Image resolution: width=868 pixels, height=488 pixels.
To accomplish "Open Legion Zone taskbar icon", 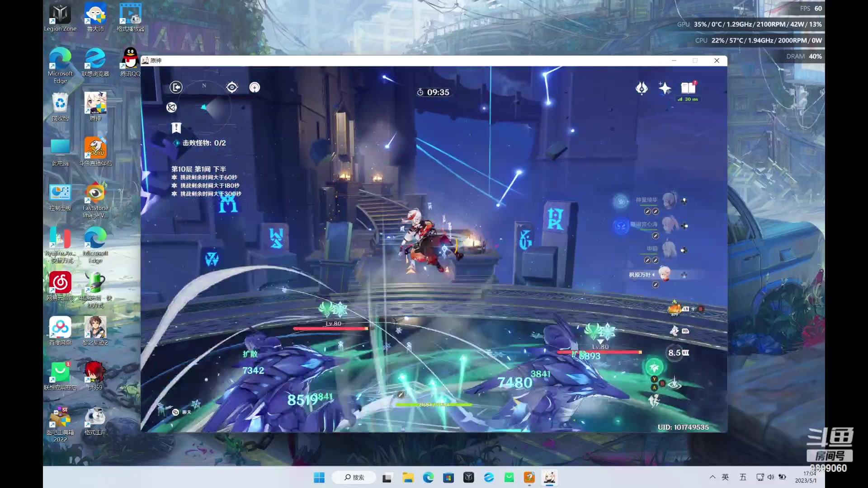I will pyautogui.click(x=469, y=478).
